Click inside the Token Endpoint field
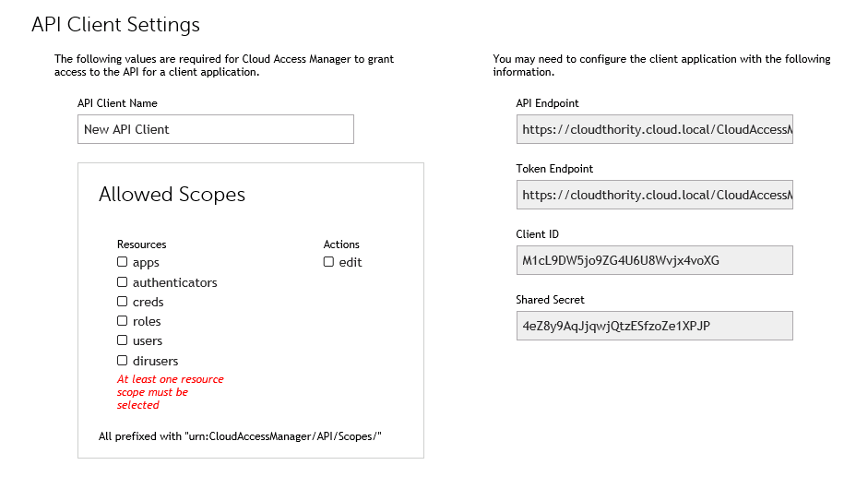The width and height of the screenshot is (868, 477). click(654, 196)
